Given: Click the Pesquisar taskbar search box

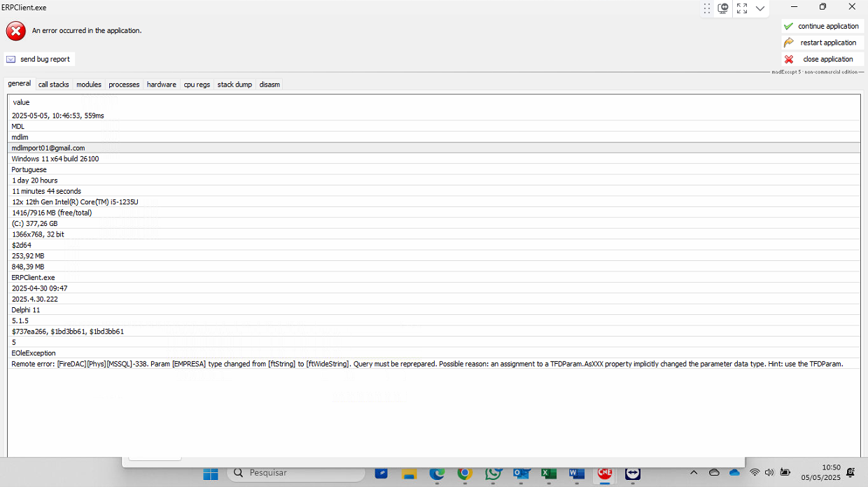Looking at the screenshot, I should (296, 473).
